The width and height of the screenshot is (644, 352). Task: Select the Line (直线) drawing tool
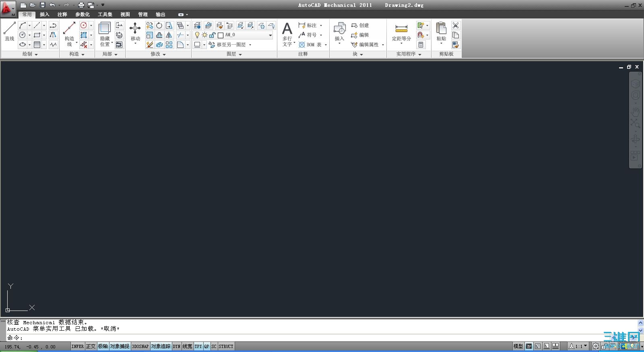point(9,31)
